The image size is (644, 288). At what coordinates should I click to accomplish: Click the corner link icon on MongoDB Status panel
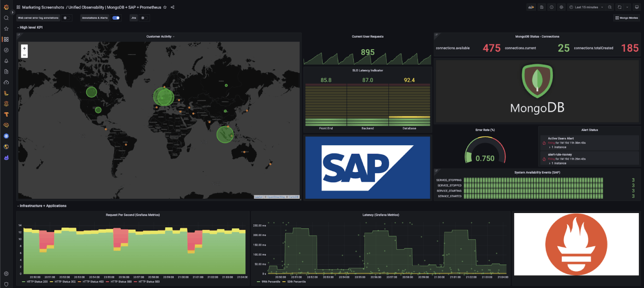[436, 35]
